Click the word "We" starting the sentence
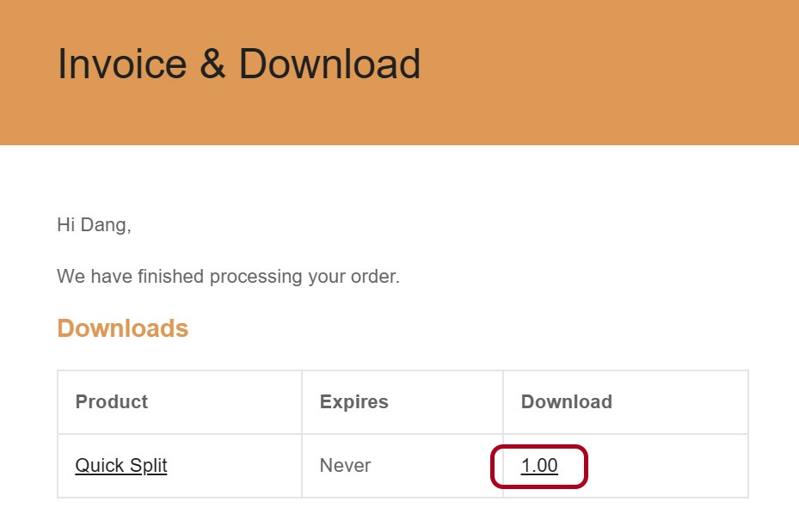 71,277
